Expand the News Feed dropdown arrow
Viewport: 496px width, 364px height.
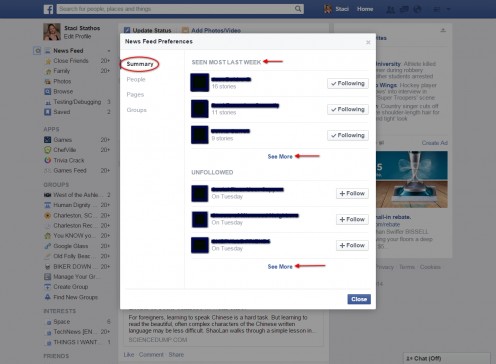[109, 51]
